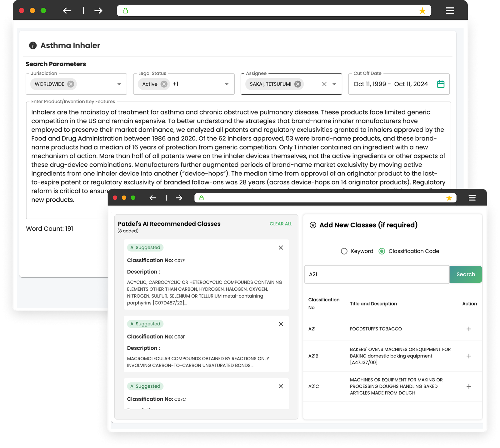
Task: Click the Word Count: 191 text
Action: coord(50,229)
